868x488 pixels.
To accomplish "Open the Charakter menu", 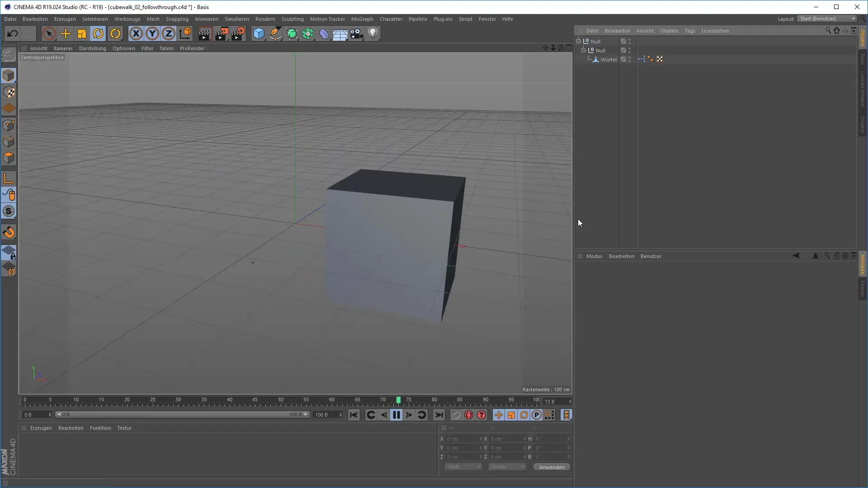I will pyautogui.click(x=391, y=19).
